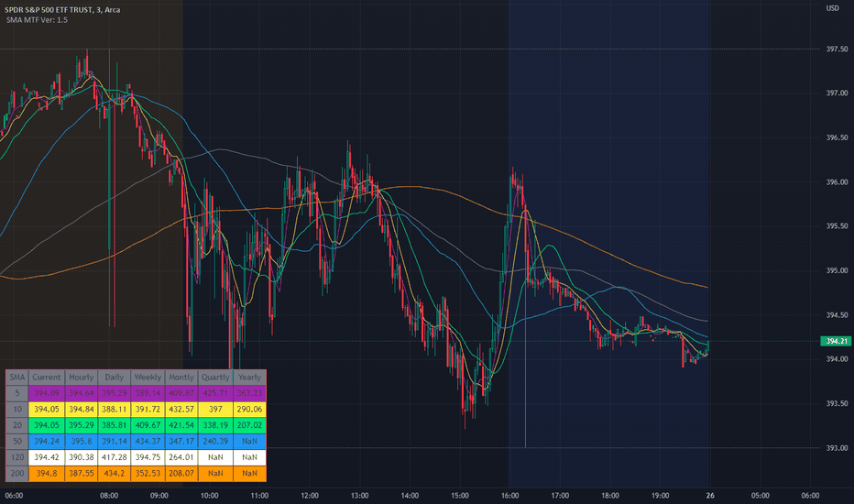This screenshot has height=504, width=854.
Task: Click the 12:00 time axis label
Action: (310, 495)
